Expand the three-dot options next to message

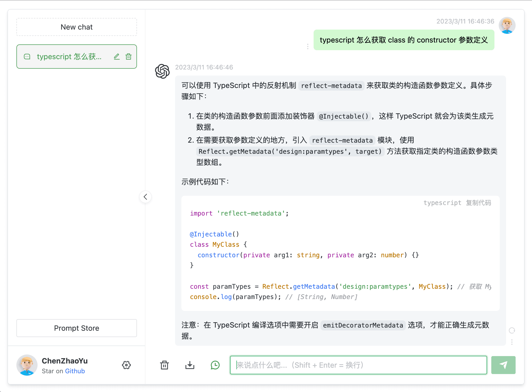coord(308,46)
